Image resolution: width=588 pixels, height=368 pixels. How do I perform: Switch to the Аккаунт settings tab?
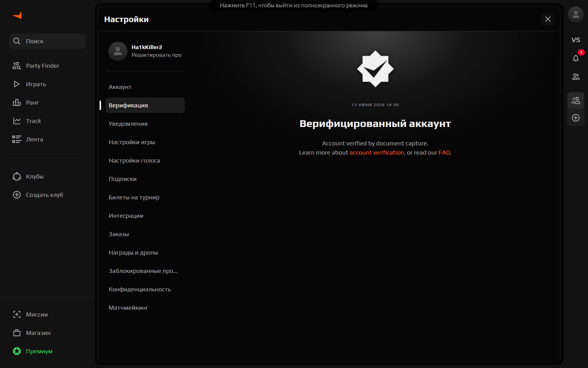coord(145,87)
